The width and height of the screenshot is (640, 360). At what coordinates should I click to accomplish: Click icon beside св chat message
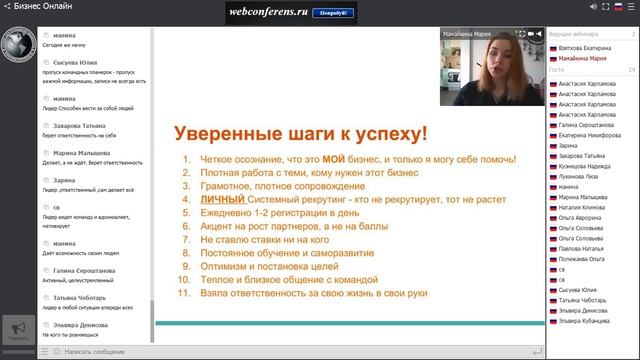click(x=46, y=207)
